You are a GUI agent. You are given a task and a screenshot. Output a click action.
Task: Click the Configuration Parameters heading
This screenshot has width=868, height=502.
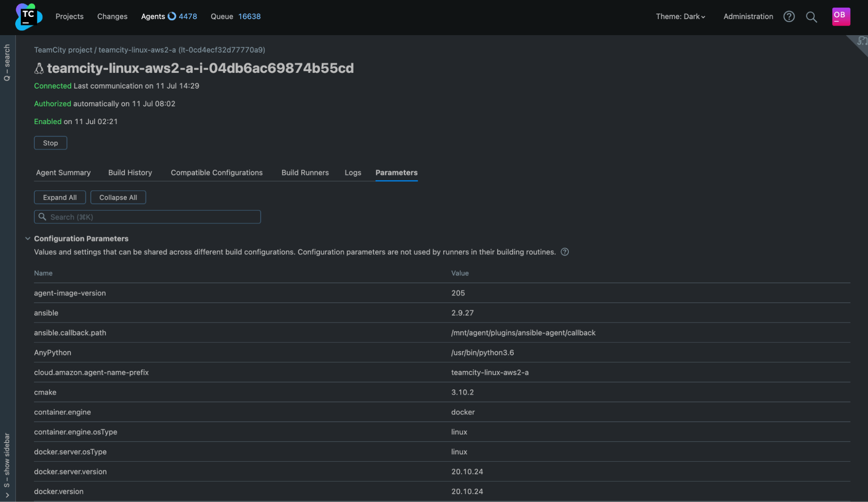click(81, 239)
